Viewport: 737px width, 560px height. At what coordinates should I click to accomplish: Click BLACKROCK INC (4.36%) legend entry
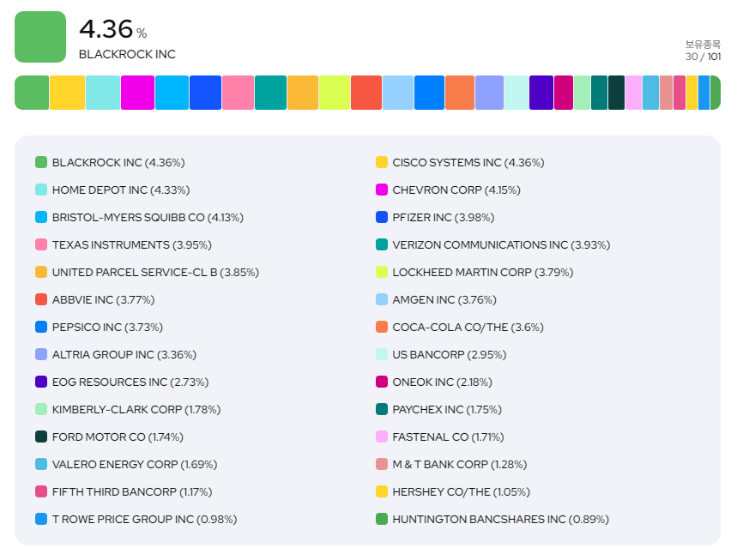click(110, 163)
